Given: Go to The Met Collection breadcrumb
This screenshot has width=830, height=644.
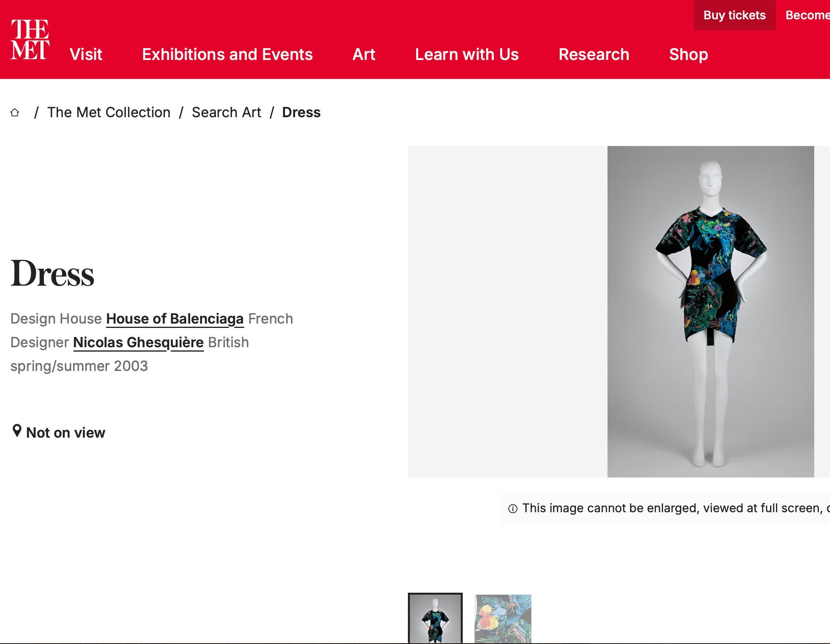Looking at the screenshot, I should click(109, 112).
